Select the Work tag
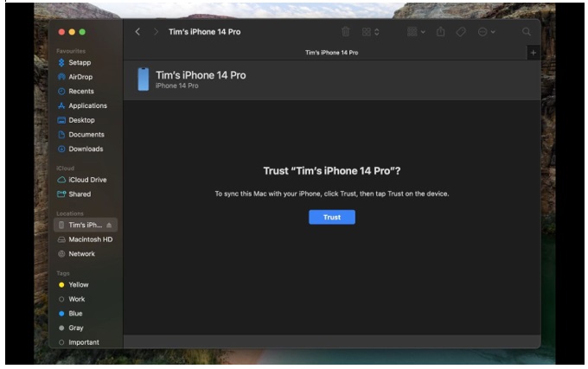Viewport: 588px width, 369px height. pyautogui.click(x=76, y=299)
